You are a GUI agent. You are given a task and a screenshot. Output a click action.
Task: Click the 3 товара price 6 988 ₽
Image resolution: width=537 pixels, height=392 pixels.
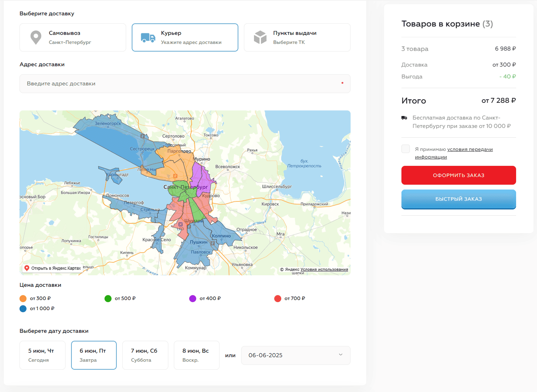pos(506,49)
